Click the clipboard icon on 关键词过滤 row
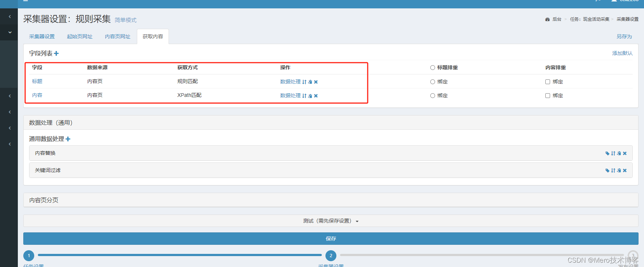 click(x=619, y=170)
